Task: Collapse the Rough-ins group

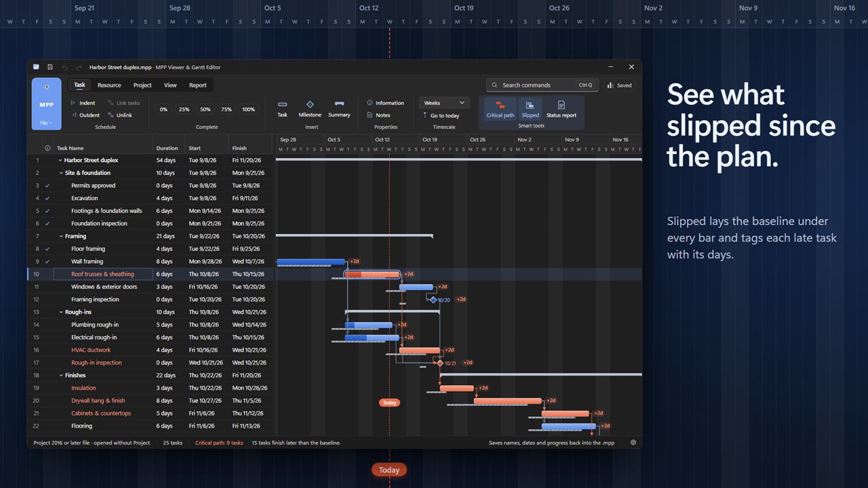Action: (x=61, y=312)
